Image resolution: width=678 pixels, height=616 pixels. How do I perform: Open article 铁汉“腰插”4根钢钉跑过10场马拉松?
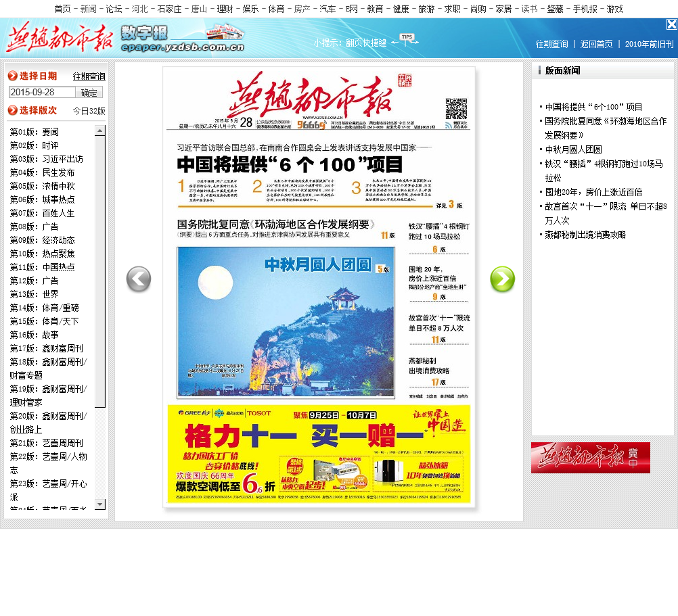(604, 170)
